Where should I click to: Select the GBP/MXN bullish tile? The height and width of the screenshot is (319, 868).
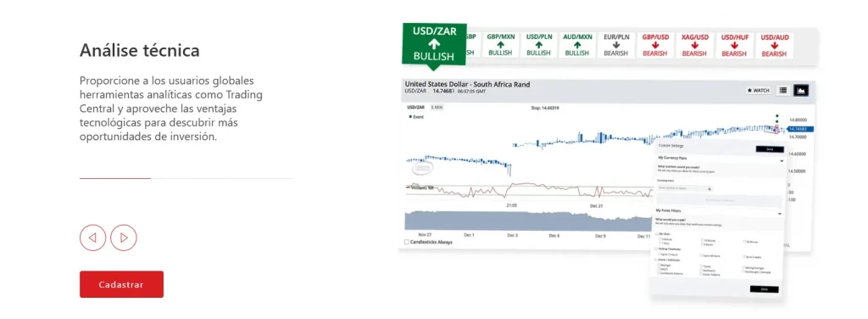click(501, 46)
